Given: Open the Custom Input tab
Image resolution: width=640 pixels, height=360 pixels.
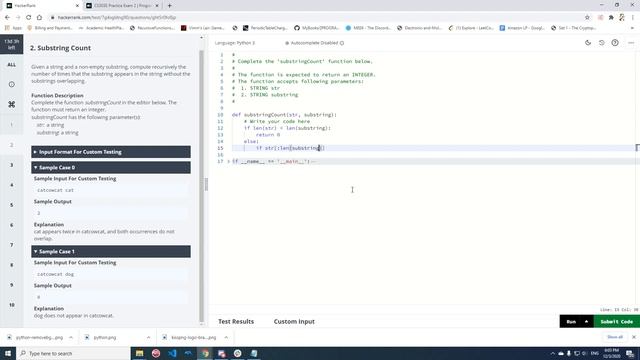Looking at the screenshot, I should click(294, 322).
